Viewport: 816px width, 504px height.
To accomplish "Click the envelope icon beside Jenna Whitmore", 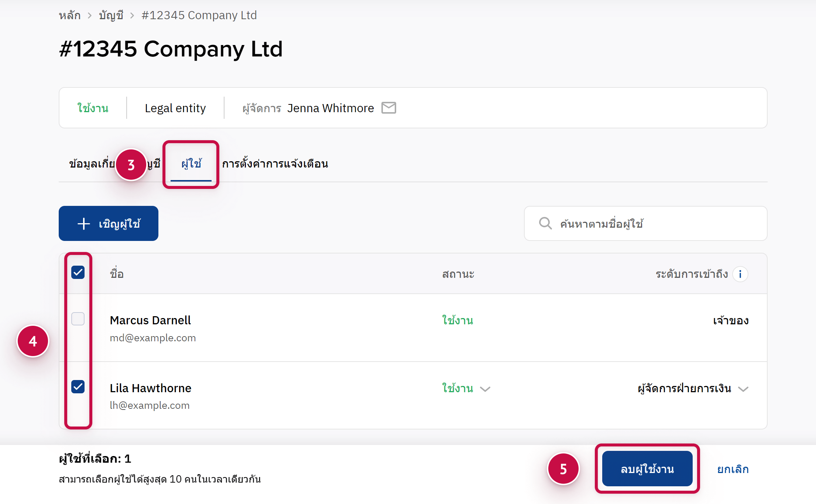I will [x=388, y=108].
